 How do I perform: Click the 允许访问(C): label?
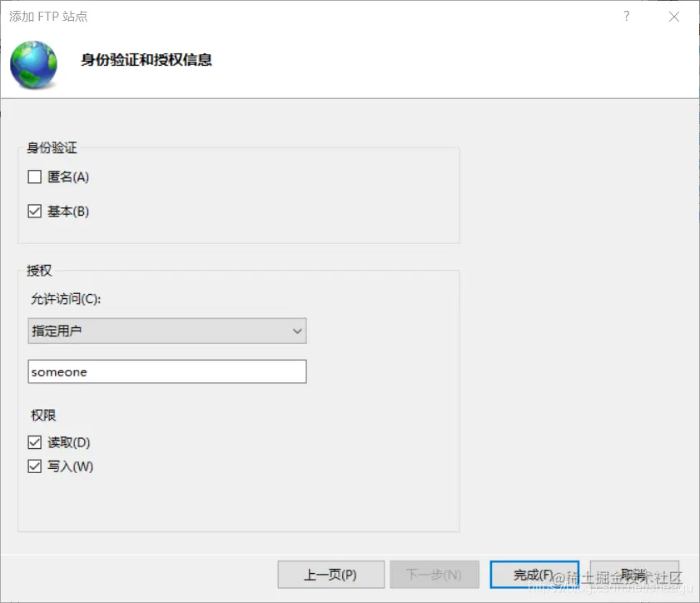tap(66, 299)
